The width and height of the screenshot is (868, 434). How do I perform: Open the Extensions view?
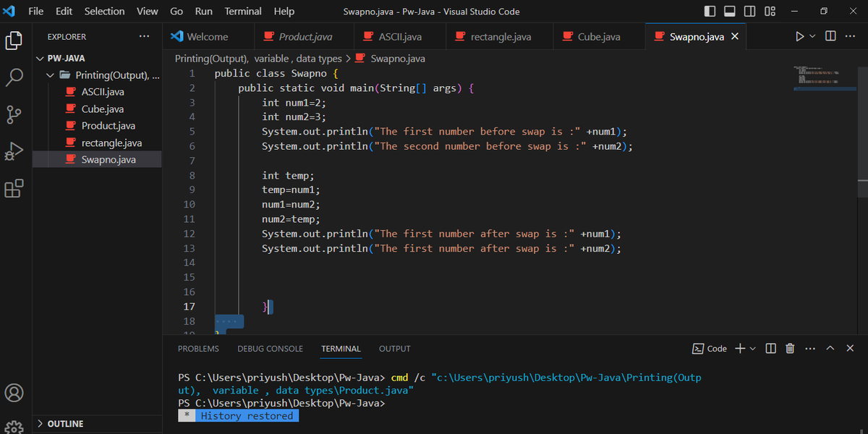[14, 189]
